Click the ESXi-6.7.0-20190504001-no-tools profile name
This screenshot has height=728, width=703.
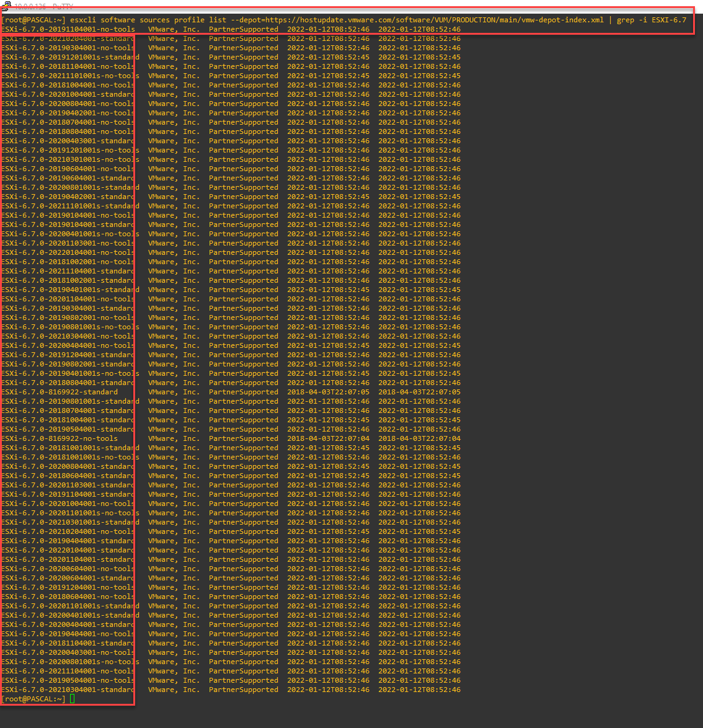tap(68, 680)
